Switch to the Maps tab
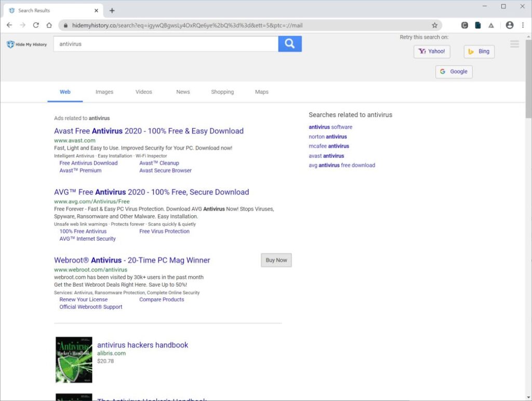The width and height of the screenshot is (532, 401). [x=262, y=92]
